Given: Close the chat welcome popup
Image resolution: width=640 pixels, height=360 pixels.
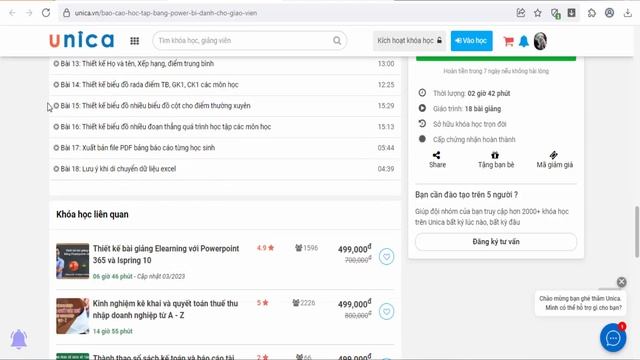Looking at the screenshot, I should [621, 282].
